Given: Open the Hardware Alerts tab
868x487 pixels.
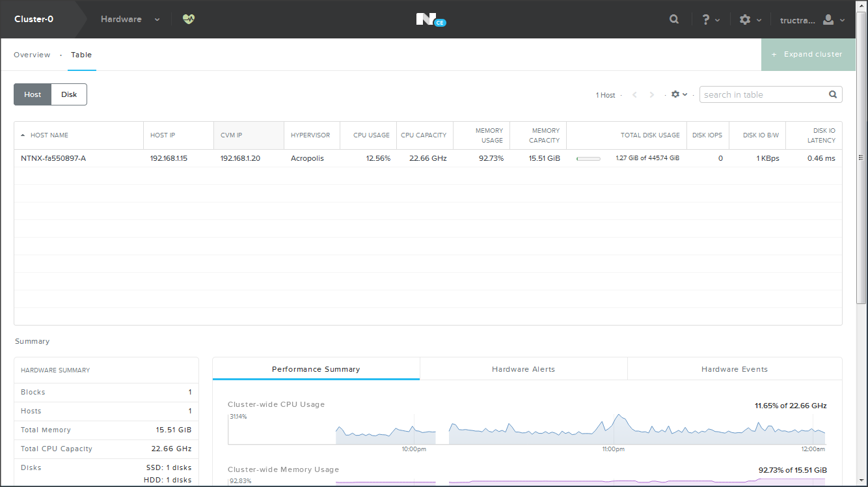Looking at the screenshot, I should click(523, 369).
